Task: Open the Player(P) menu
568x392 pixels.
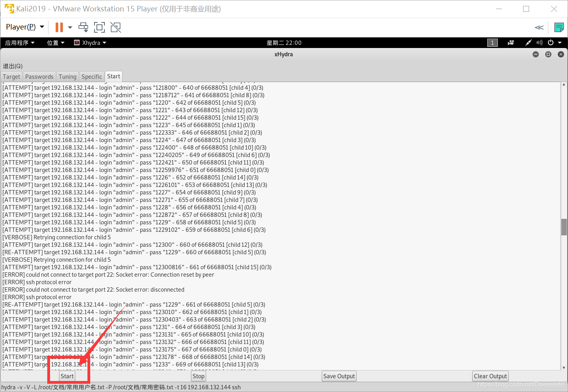Action: coord(25,27)
